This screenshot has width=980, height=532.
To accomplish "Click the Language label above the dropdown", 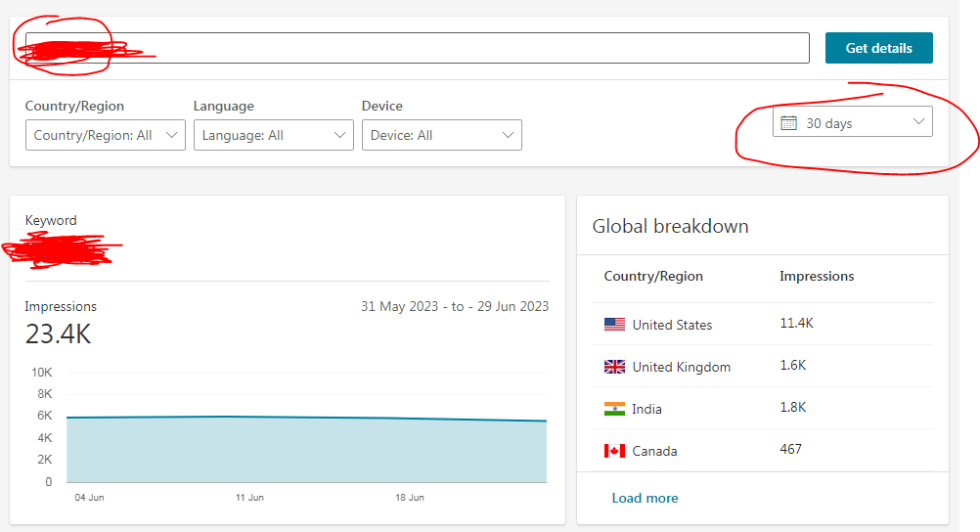I will pos(224,107).
